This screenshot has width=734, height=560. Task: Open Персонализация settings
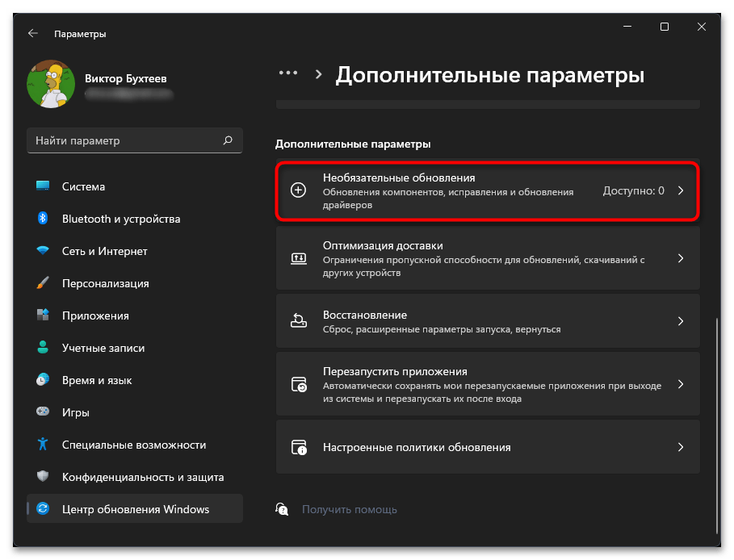135,283
